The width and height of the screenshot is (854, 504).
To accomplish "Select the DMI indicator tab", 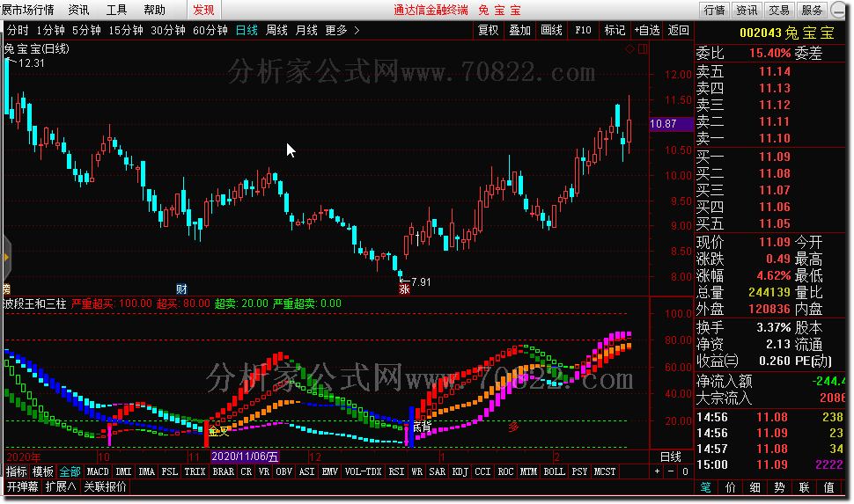I will [x=123, y=471].
